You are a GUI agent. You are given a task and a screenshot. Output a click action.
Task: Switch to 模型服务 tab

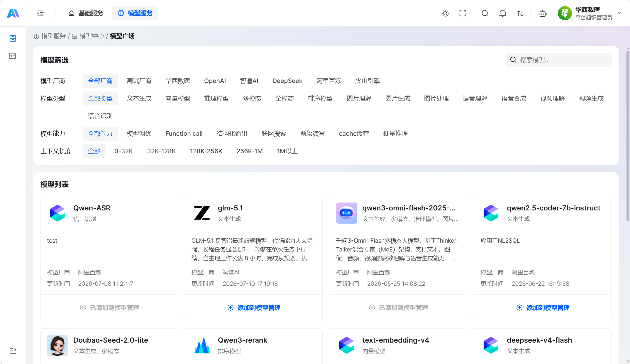click(135, 13)
